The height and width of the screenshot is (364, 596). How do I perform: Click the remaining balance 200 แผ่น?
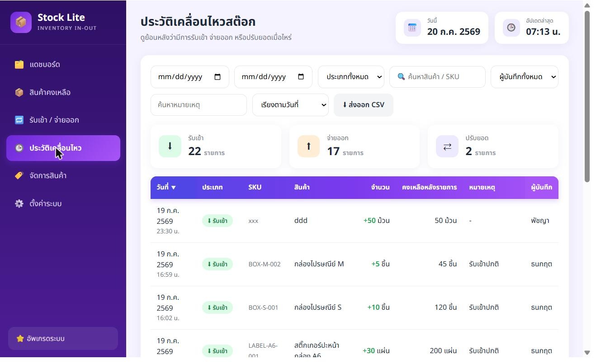click(x=443, y=351)
